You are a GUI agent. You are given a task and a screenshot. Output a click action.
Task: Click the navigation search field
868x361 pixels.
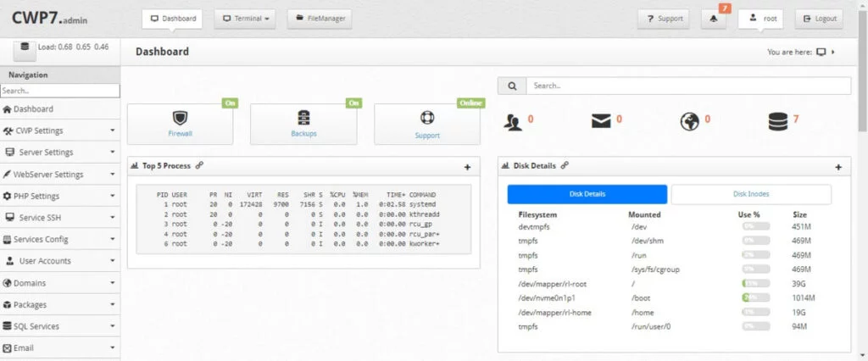(x=60, y=91)
